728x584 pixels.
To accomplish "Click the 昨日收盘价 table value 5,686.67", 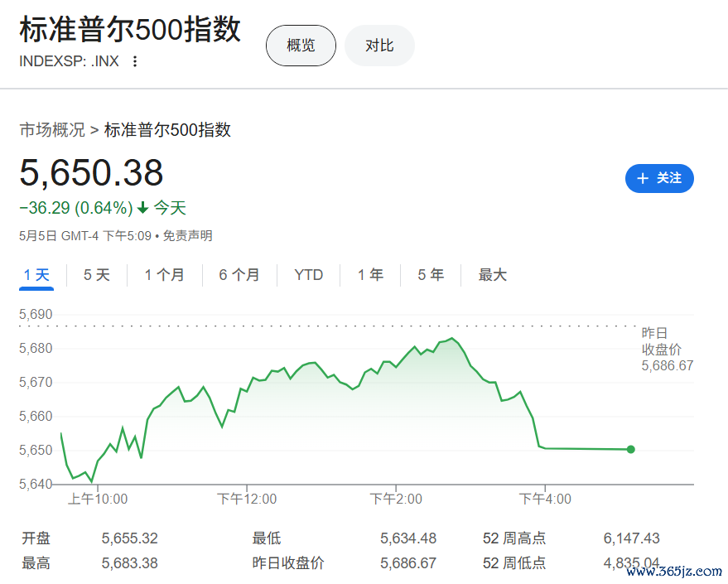I will click(408, 563).
